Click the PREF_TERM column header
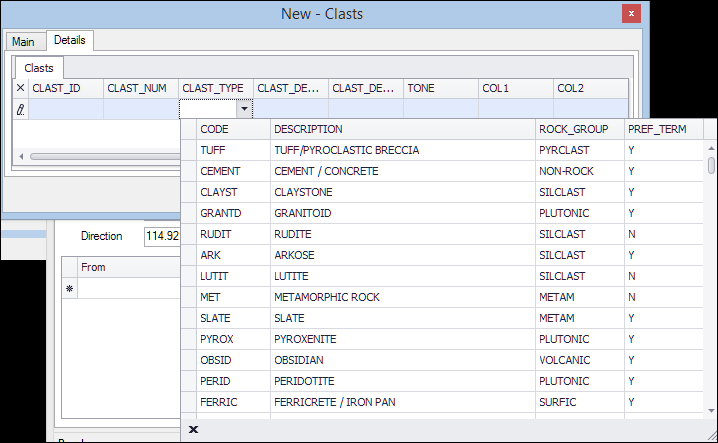 [655, 129]
